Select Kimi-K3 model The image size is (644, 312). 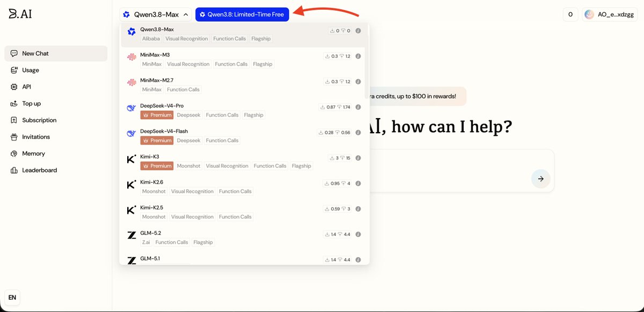(243, 162)
